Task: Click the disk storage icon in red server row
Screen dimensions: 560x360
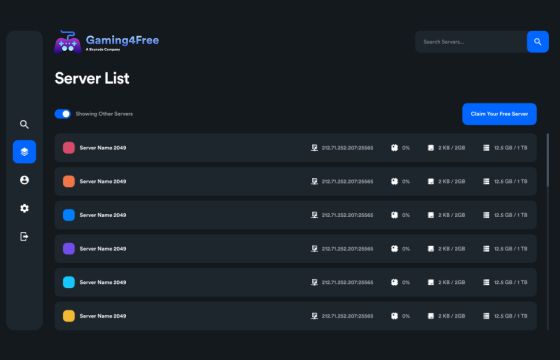Action: (x=486, y=148)
